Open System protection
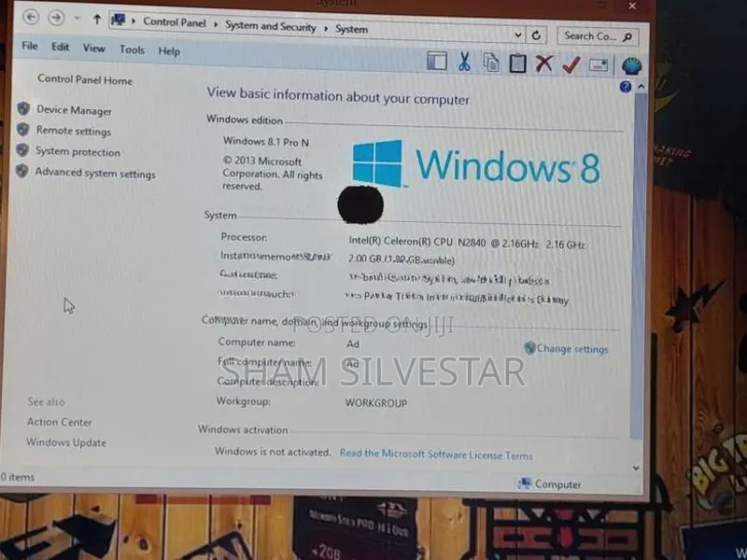 point(78,151)
